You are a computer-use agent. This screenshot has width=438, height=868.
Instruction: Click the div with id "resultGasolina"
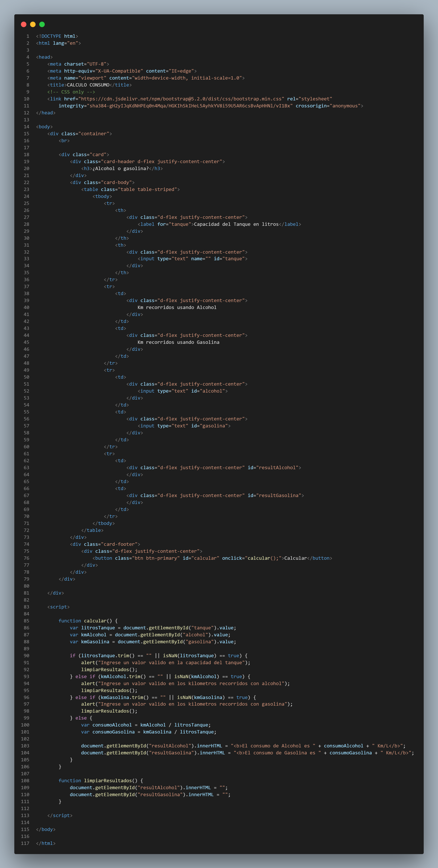[215, 495]
